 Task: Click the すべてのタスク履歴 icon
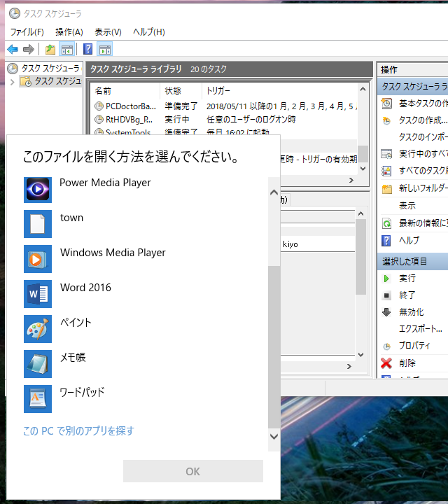pos(386,171)
